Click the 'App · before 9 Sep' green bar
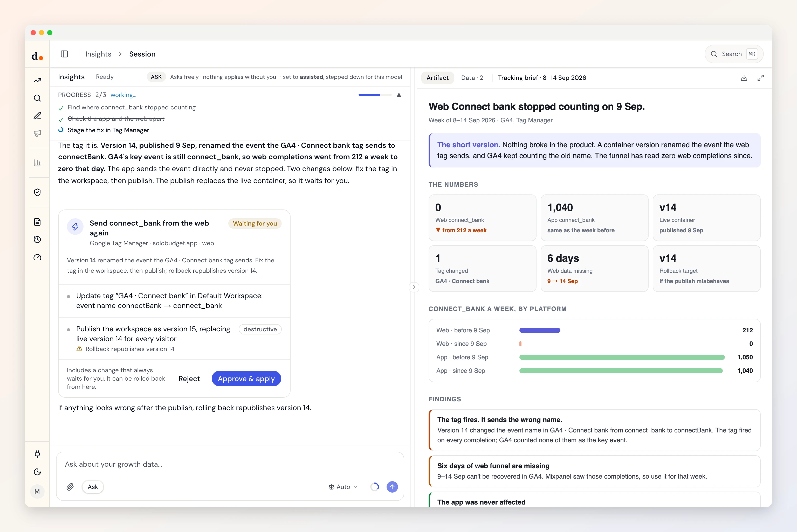The height and width of the screenshot is (532, 797). pyautogui.click(x=622, y=357)
